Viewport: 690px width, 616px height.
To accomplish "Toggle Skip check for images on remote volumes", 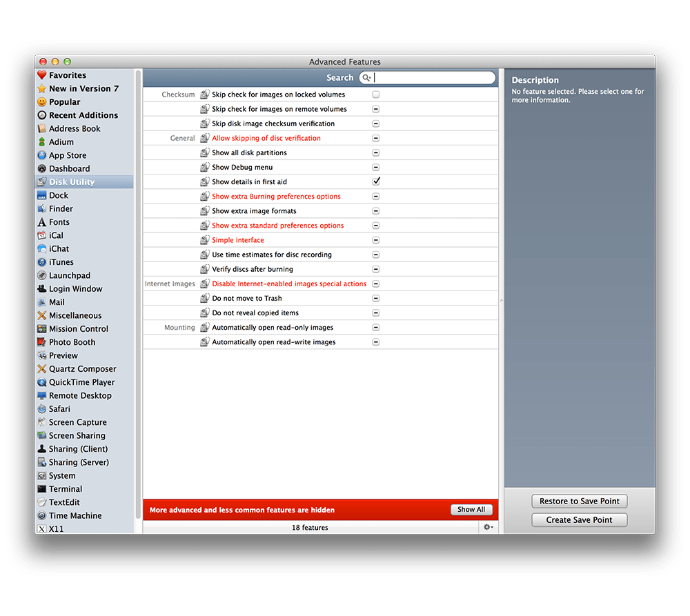I will point(376,109).
